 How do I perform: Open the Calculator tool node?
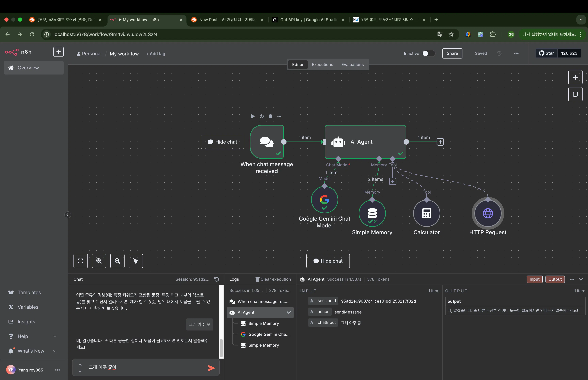click(427, 213)
